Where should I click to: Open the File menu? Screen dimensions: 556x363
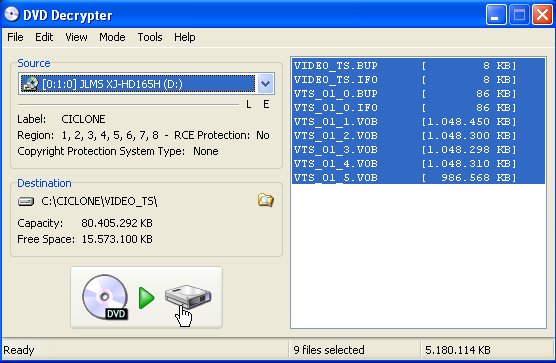click(x=15, y=37)
